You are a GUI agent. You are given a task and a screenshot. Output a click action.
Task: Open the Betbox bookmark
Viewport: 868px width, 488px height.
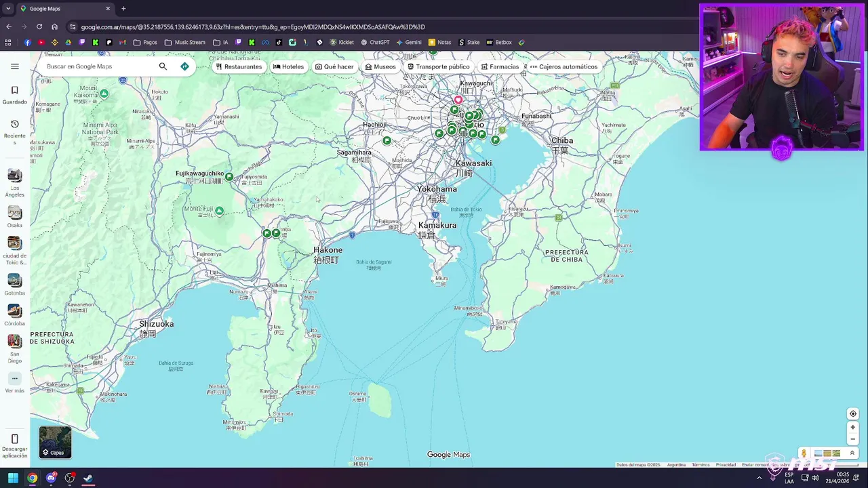click(x=499, y=42)
